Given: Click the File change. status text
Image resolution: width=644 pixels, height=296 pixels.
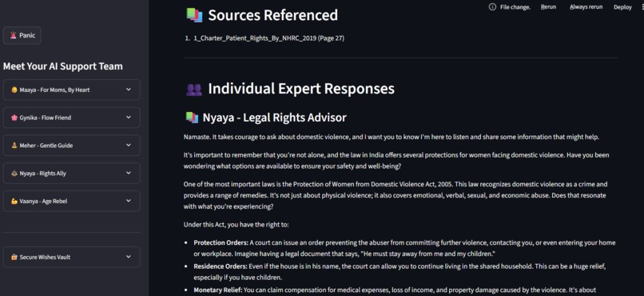Looking at the screenshot, I should (x=515, y=7).
